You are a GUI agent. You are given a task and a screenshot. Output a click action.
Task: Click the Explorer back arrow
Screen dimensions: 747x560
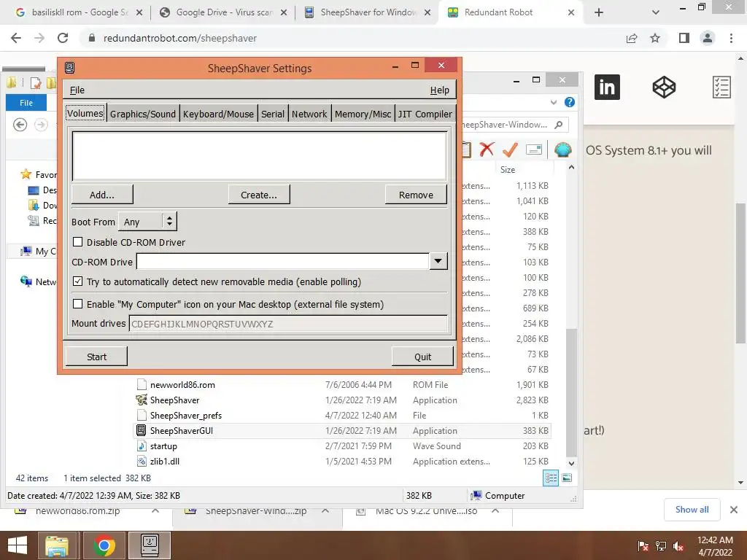(x=20, y=125)
